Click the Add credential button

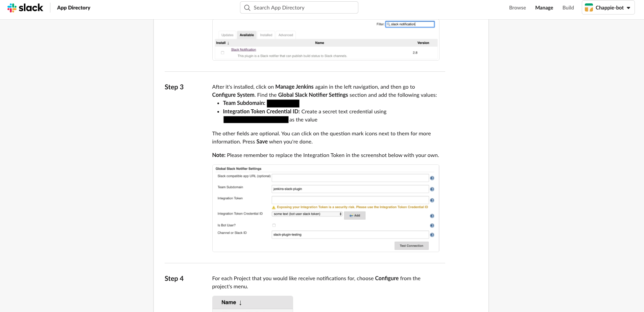coord(355,216)
